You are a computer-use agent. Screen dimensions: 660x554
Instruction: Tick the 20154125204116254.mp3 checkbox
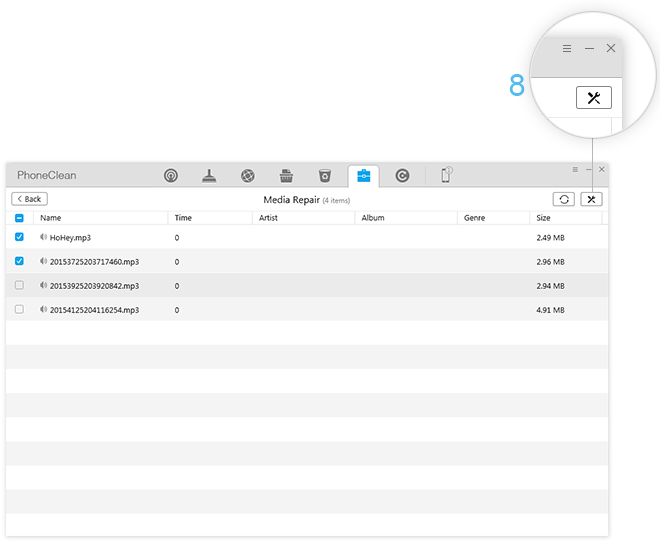pyautogui.click(x=20, y=310)
